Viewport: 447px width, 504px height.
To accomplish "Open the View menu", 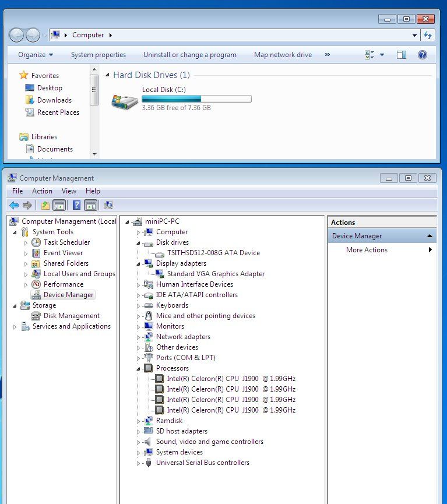I will (69, 191).
